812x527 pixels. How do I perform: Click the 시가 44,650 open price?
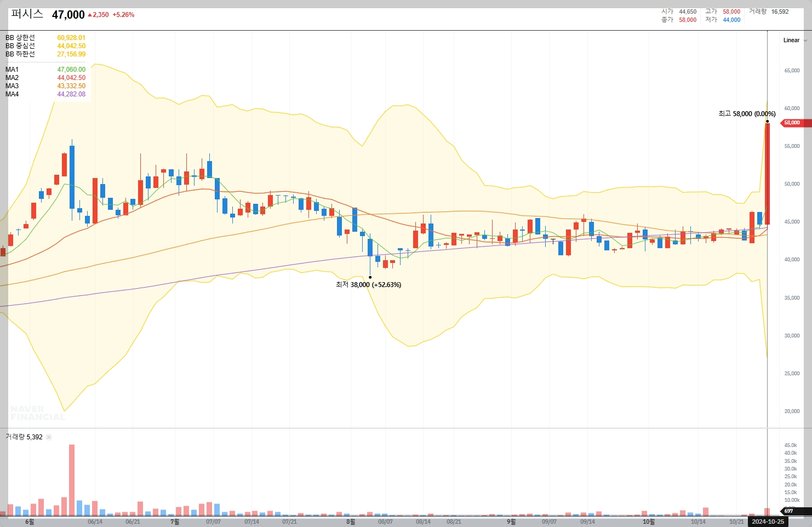coord(679,12)
